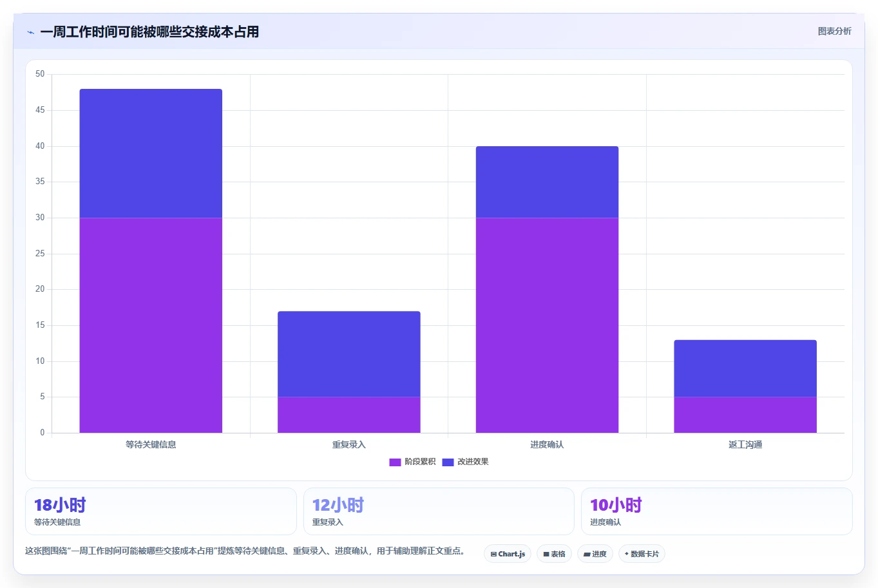This screenshot has height=588, width=878.
Task: Open the 10小时 进度确认 data card
Action: 716,511
